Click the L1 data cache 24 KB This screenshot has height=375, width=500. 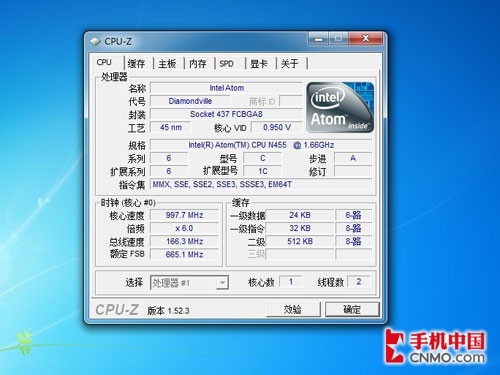(x=300, y=215)
